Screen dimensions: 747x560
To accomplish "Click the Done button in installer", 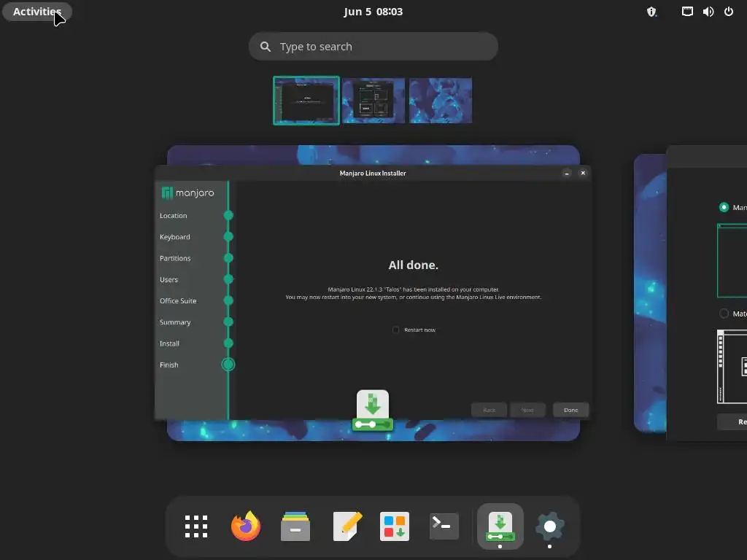I will pyautogui.click(x=570, y=410).
